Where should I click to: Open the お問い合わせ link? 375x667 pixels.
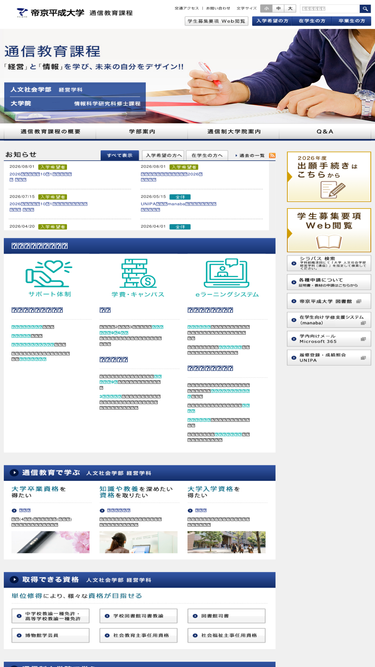click(x=218, y=9)
